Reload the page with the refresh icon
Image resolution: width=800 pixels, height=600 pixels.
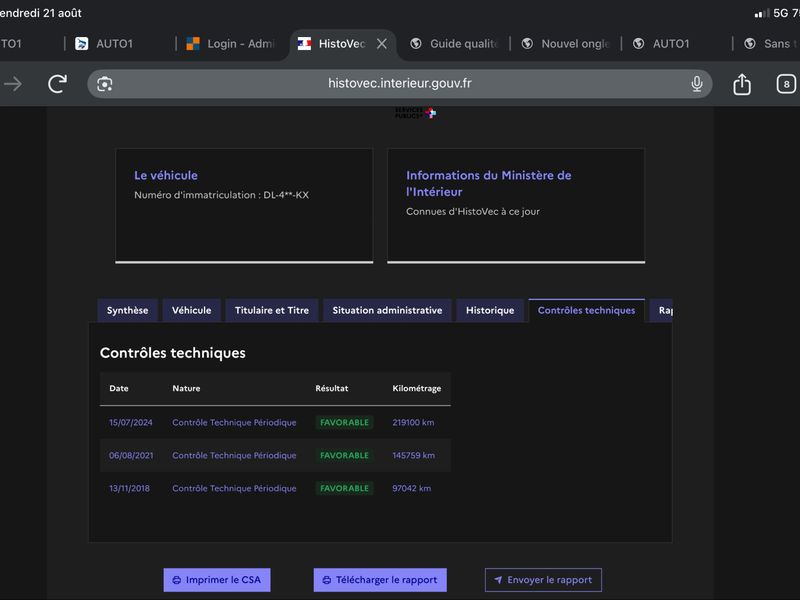pyautogui.click(x=57, y=84)
